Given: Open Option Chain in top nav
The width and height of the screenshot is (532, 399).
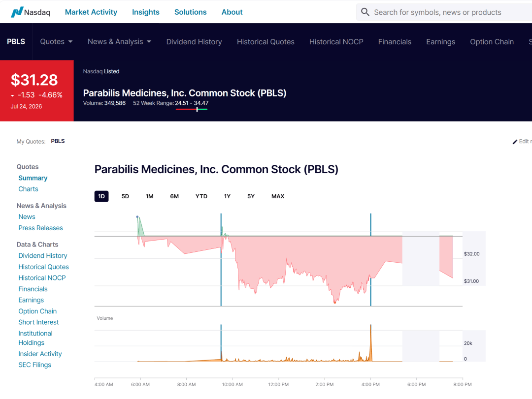Looking at the screenshot, I should point(492,42).
